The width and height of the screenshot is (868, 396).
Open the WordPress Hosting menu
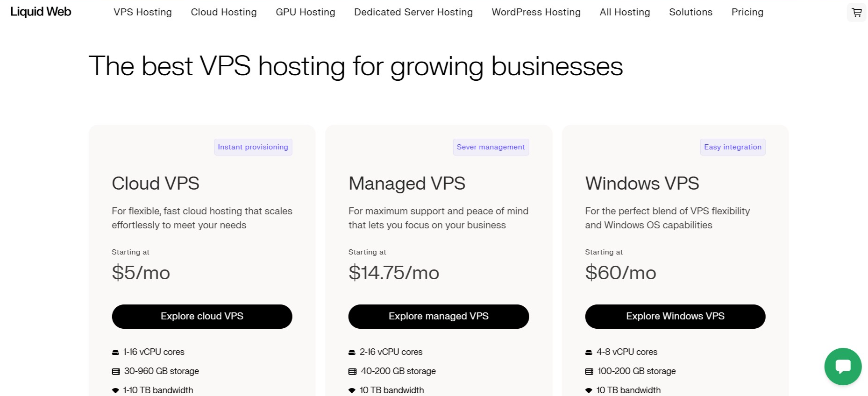point(536,12)
